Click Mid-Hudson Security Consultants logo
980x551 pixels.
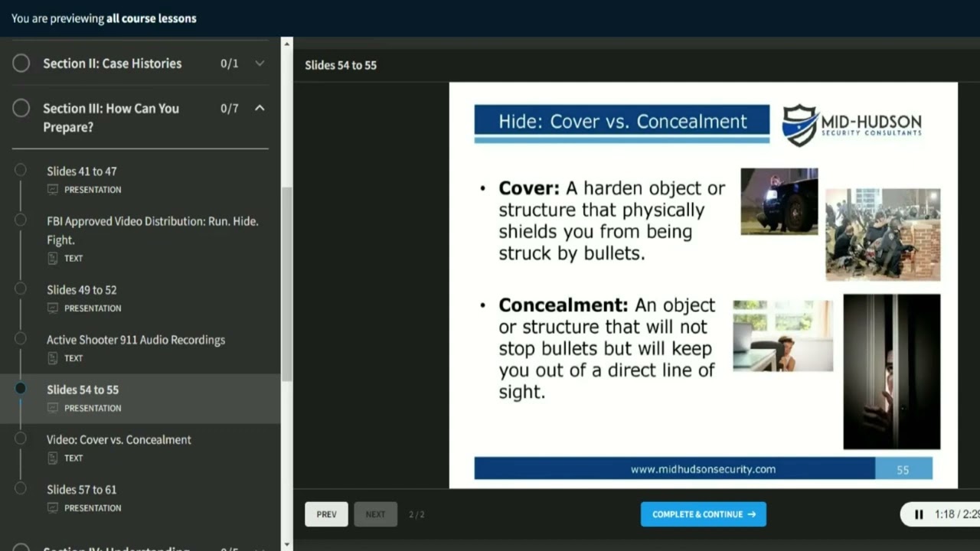point(852,126)
